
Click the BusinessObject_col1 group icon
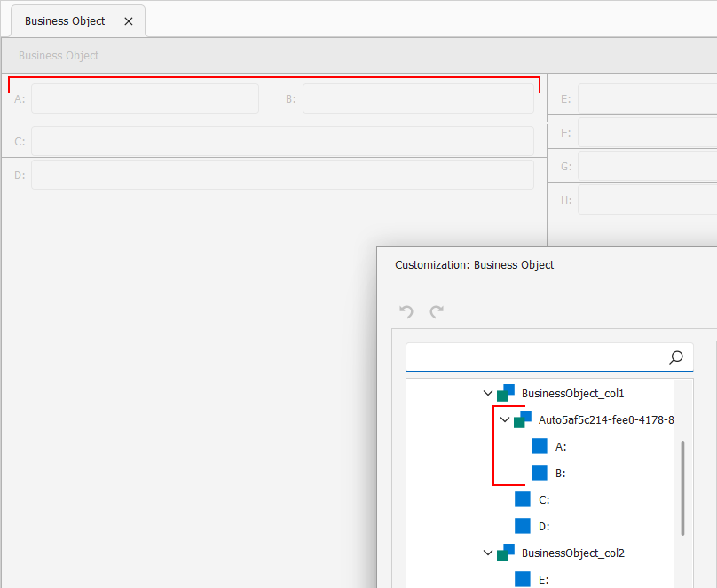point(506,393)
